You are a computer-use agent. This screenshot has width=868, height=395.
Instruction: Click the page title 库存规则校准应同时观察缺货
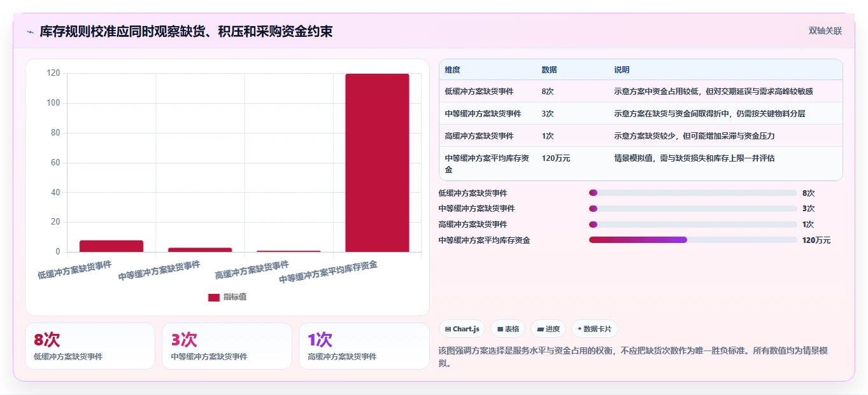(186, 31)
